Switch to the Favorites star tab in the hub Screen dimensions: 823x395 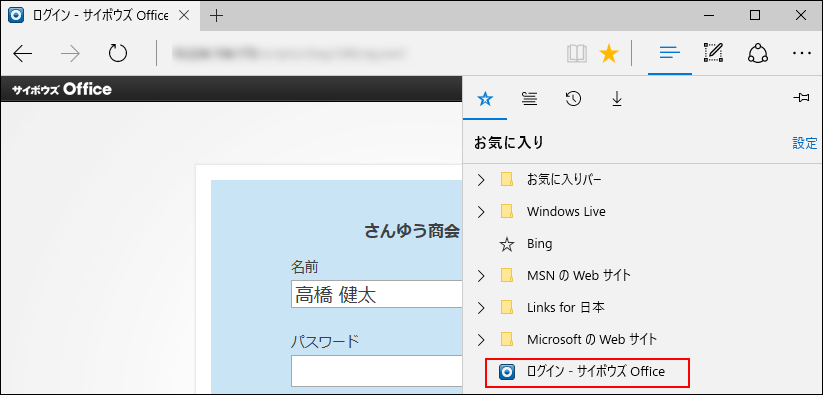click(486, 99)
